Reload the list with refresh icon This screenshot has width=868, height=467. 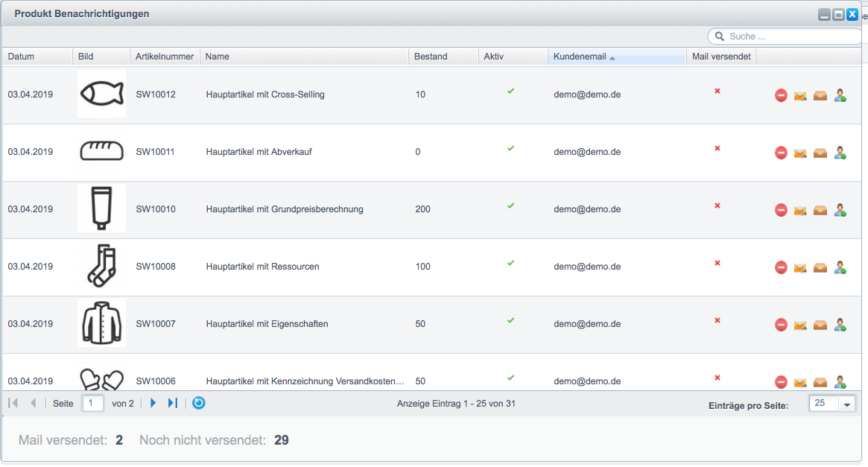199,403
